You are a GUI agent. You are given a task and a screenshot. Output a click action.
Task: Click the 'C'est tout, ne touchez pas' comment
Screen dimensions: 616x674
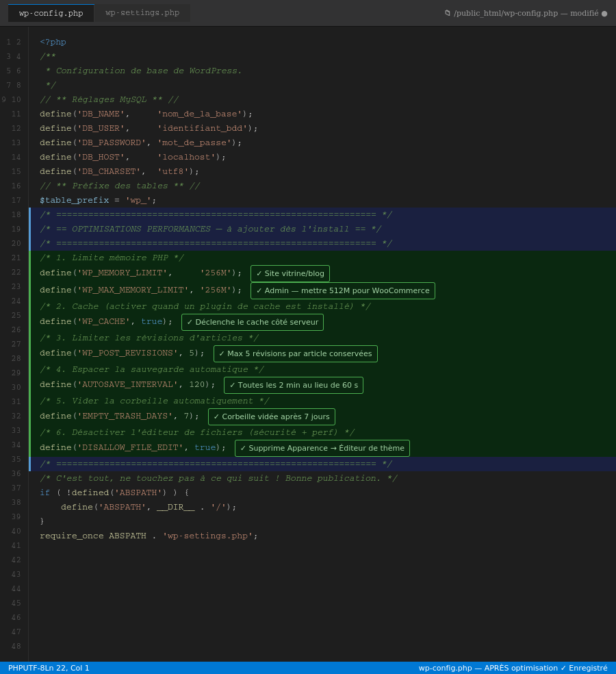[218, 478]
